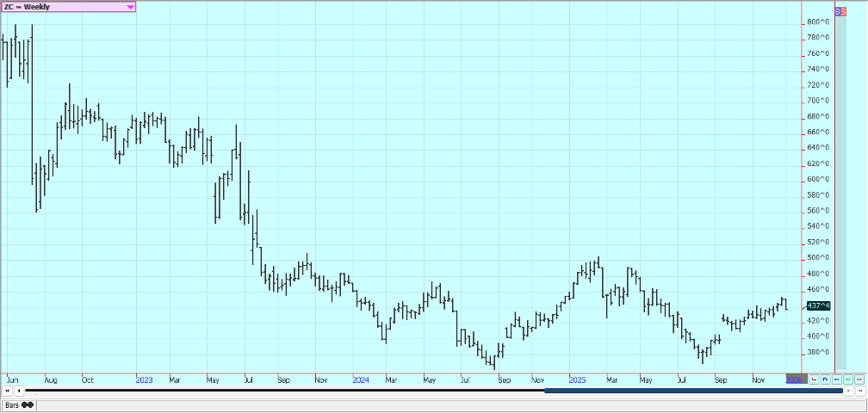The image size is (868, 413).
Task: Jump to latest data with double-right arrow
Action: click(860, 391)
